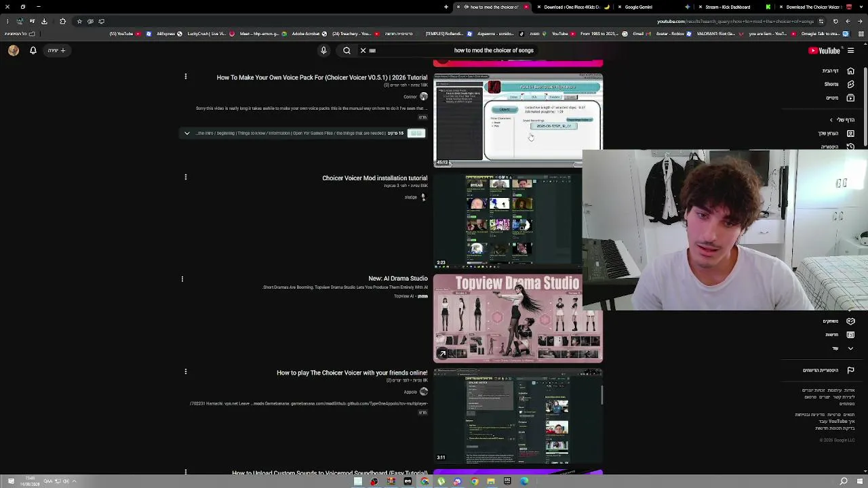Open the play with friends thumbnail (3:11)
Viewport: 868px width, 488px height.
pyautogui.click(x=518, y=415)
